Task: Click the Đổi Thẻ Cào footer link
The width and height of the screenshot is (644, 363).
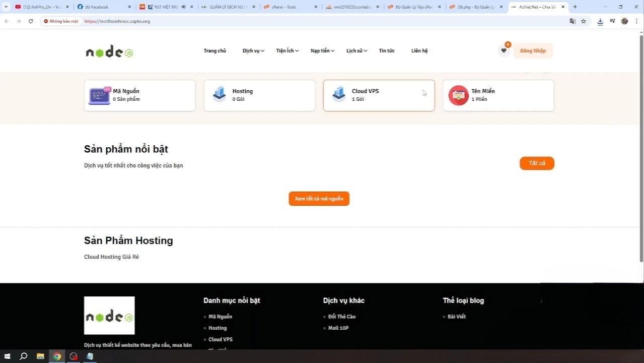Action: pyautogui.click(x=341, y=317)
